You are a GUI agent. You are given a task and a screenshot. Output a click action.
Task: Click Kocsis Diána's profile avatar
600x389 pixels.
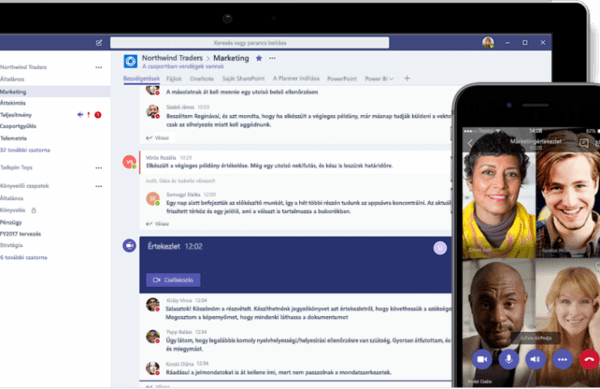(153, 368)
